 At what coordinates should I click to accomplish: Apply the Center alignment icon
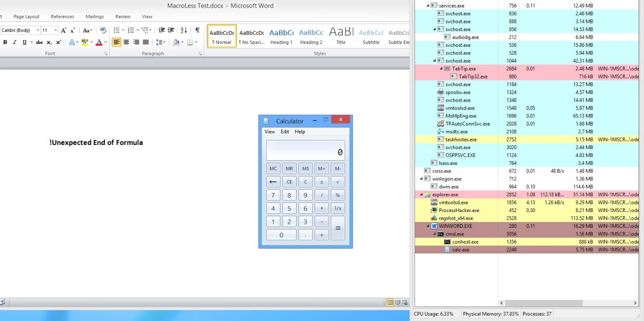coord(126,42)
